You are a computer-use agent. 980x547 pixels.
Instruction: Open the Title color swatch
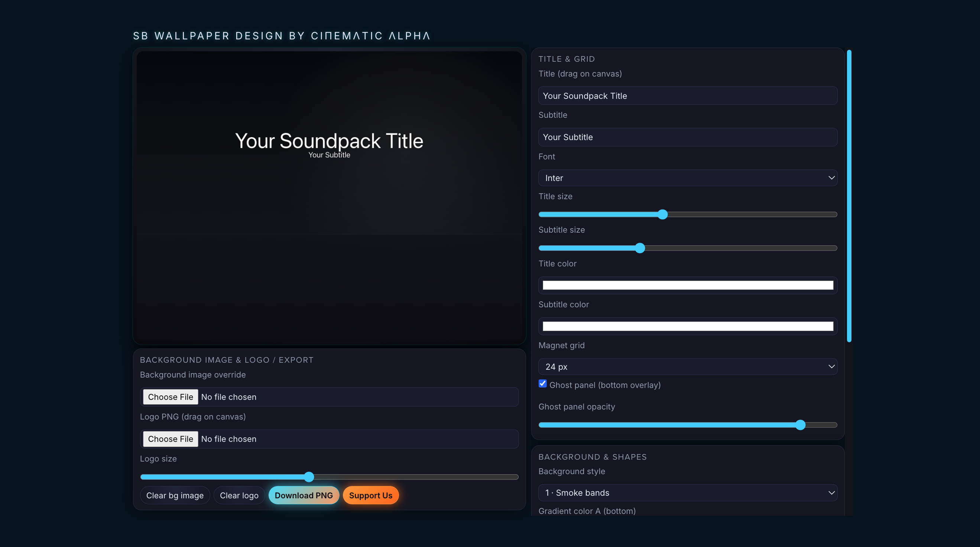coord(687,285)
